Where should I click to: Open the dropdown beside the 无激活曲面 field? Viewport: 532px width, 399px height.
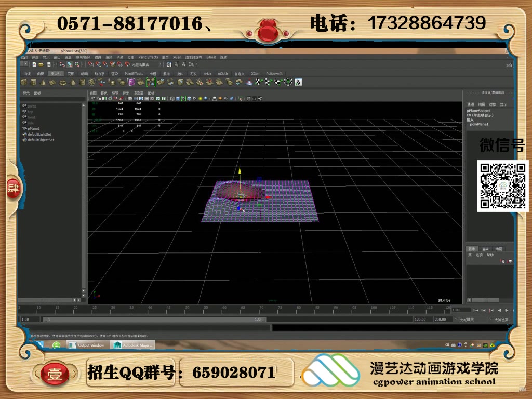pyautogui.click(x=161, y=64)
